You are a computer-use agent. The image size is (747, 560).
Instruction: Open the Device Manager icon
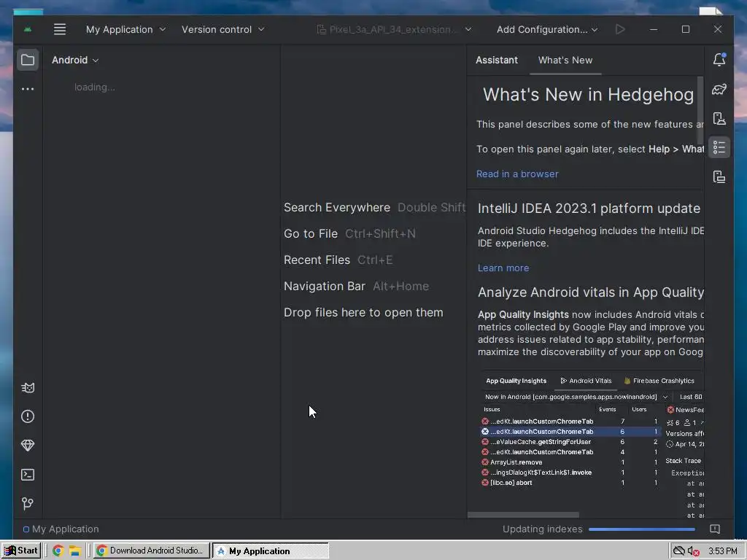719,118
